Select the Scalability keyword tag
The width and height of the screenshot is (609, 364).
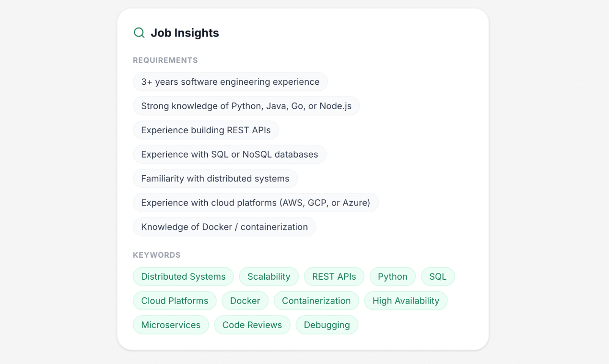point(269,276)
